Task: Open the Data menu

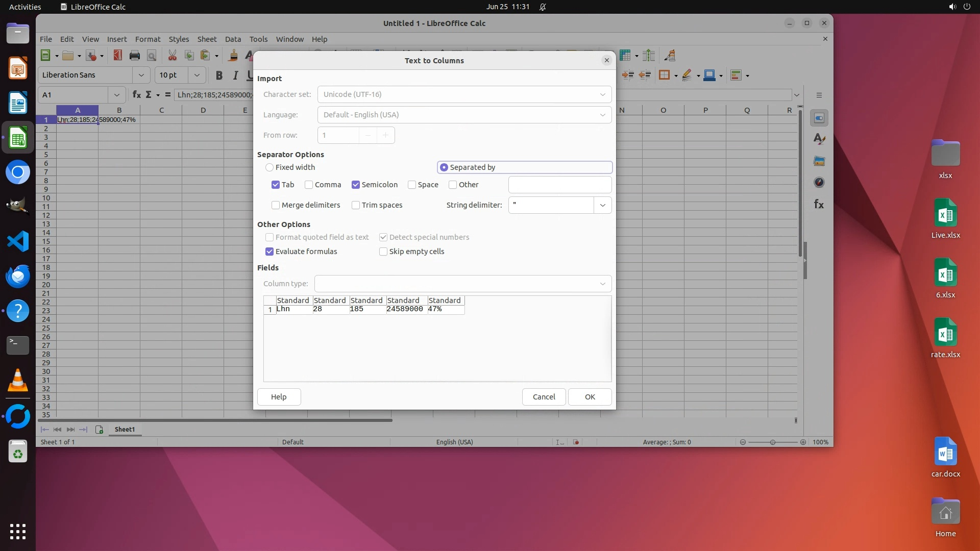Action: pyautogui.click(x=233, y=39)
